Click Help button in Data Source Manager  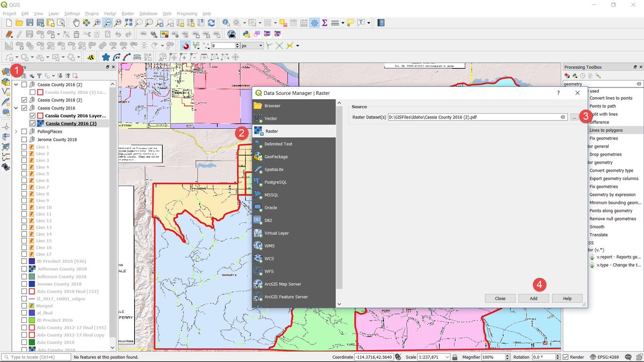point(567,298)
